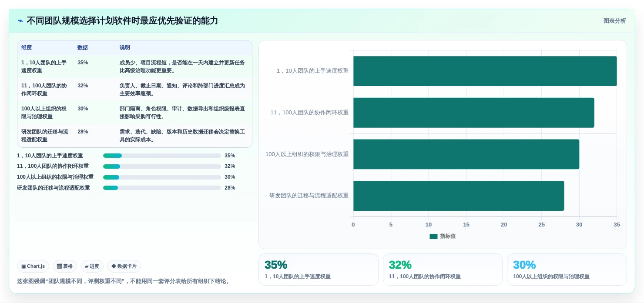Click the 28% value in the table
Image resolution: width=644 pixels, height=303 pixels.
coord(83,132)
